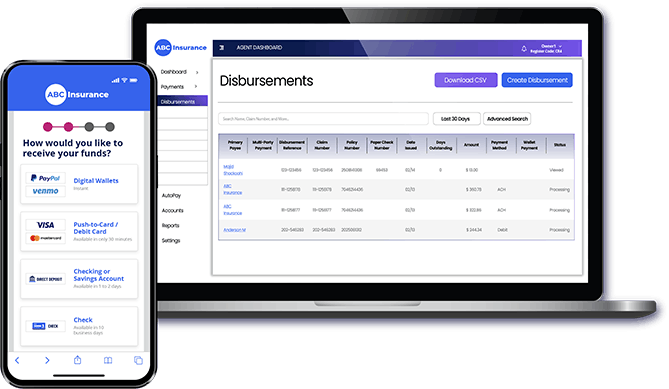Tap the Venmo logo on the phone
The image size is (669, 389).
pyautogui.click(x=45, y=191)
